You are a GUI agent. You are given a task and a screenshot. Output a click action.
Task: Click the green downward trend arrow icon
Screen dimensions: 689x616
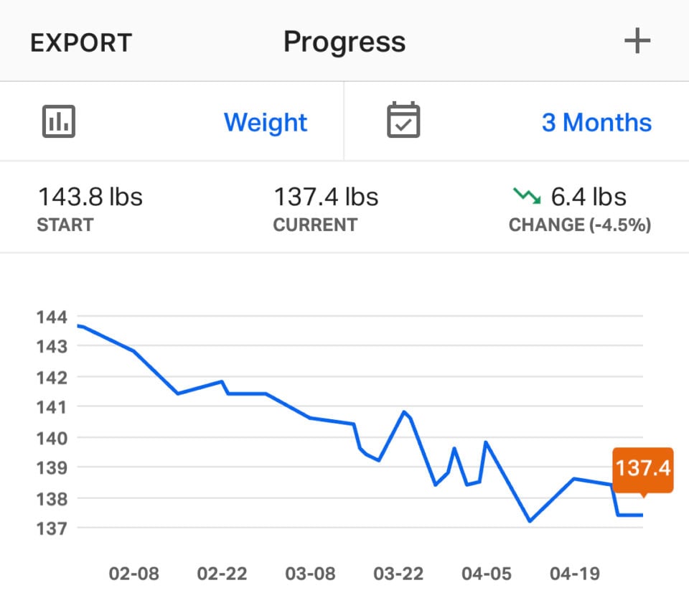coord(528,195)
